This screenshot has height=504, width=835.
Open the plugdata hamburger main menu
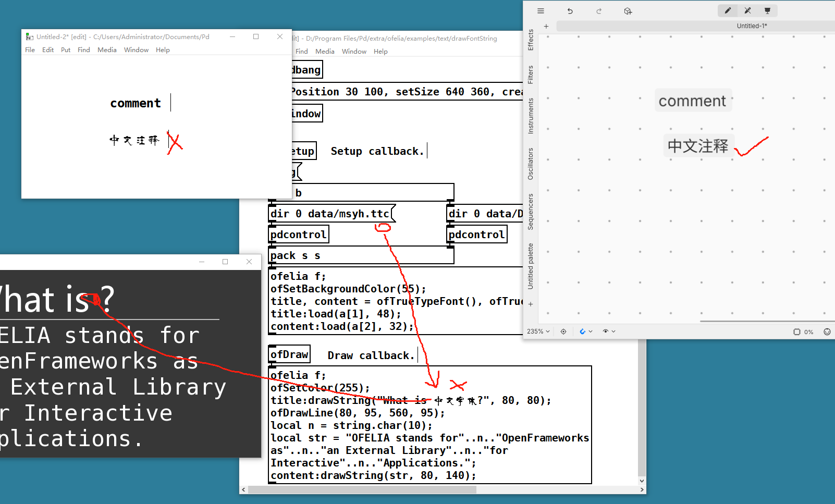point(541,11)
